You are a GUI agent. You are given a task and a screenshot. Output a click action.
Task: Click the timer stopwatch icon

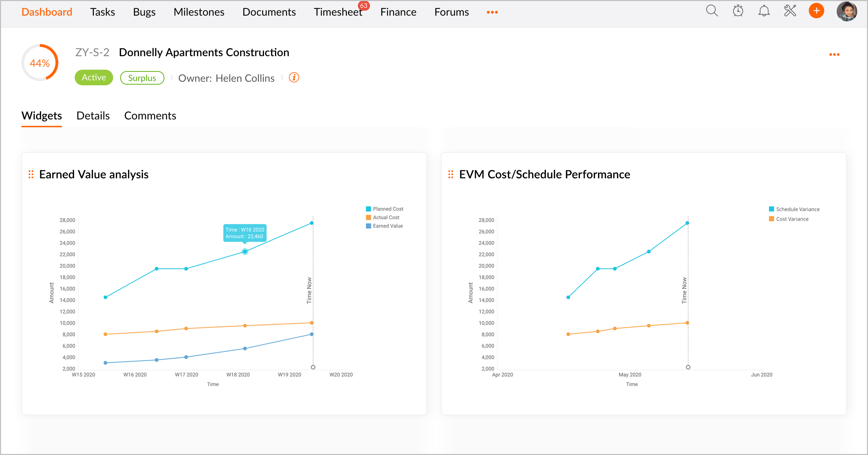[738, 11]
